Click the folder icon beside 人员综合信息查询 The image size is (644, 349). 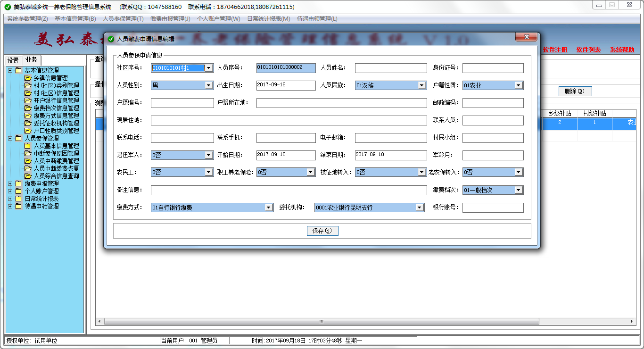coord(28,176)
